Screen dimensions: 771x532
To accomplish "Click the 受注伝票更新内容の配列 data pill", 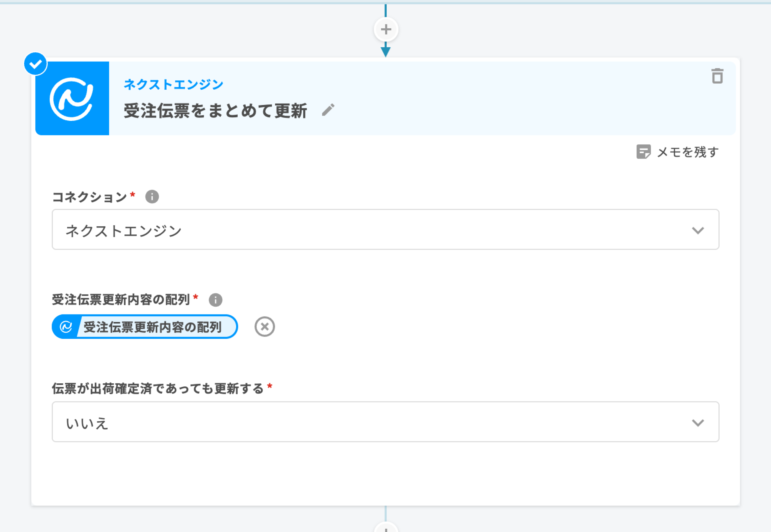I will click(x=152, y=327).
